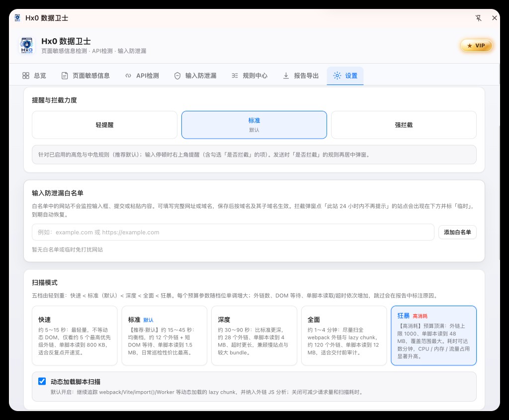The height and width of the screenshot is (420, 509).
Task: Click the shield icon beside 输入防泄漏
Action: 177,76
